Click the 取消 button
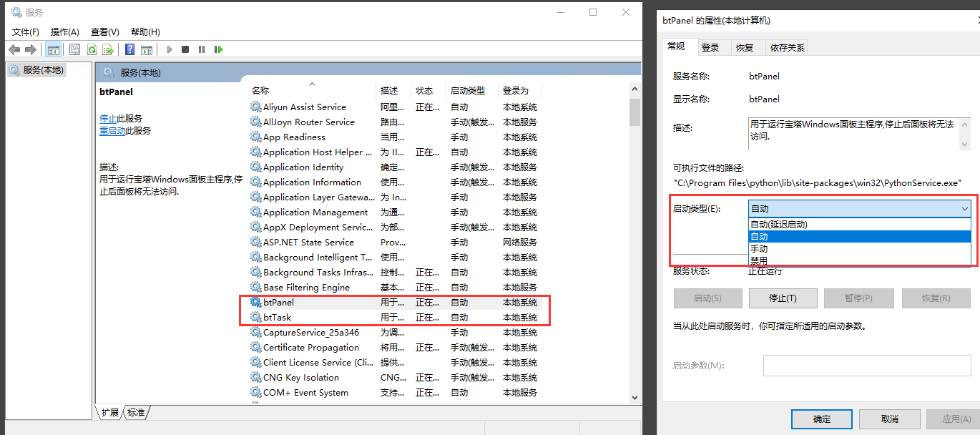Screen dimensions: 980x435 click(x=890, y=419)
